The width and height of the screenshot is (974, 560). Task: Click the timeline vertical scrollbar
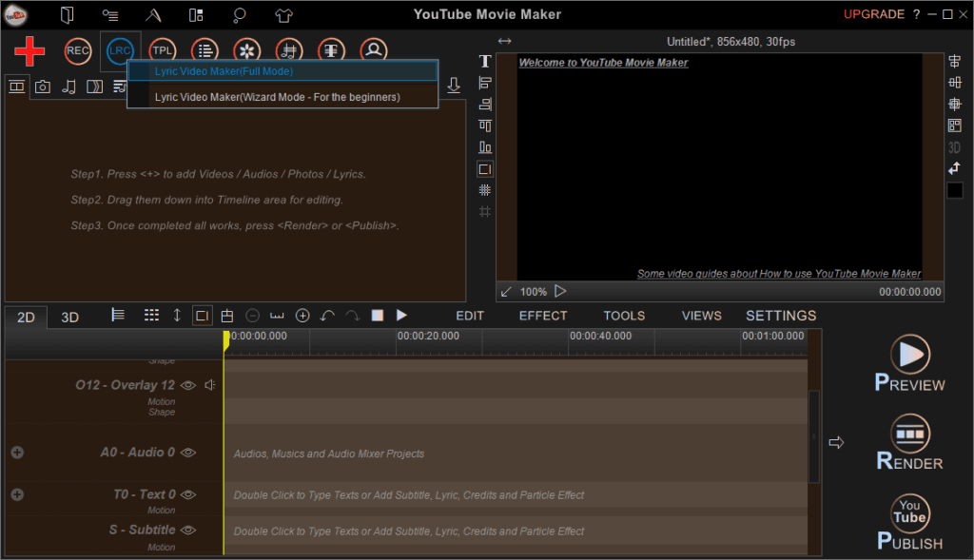(814, 436)
